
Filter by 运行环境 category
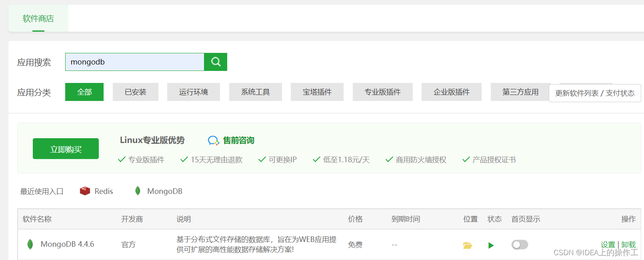[x=194, y=92]
